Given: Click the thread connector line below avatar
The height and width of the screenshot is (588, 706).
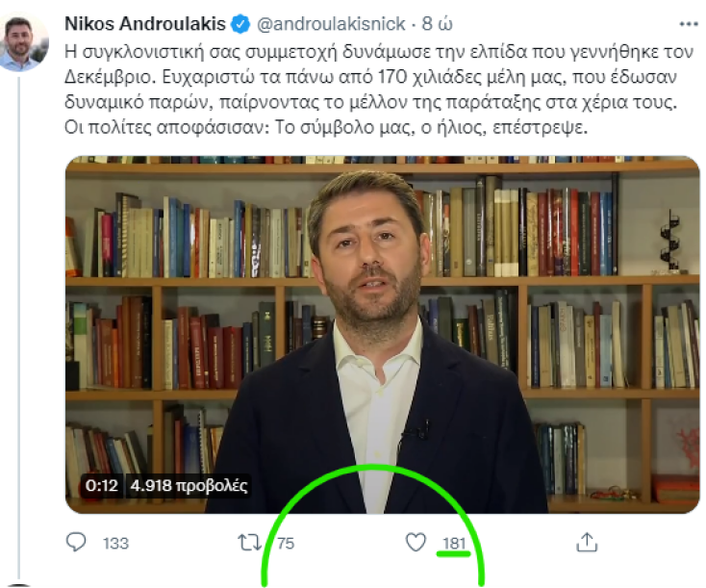Looking at the screenshot, I should (x=19, y=329).
